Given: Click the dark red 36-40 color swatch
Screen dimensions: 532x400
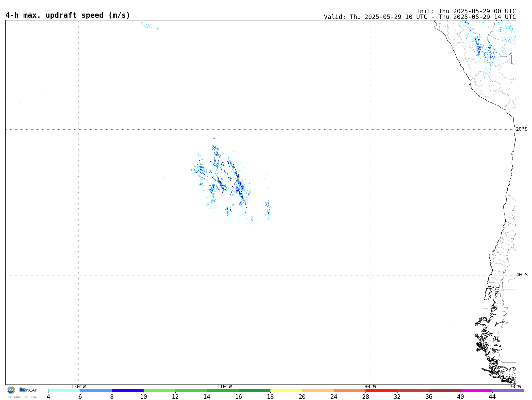Looking at the screenshot, I should 445,390.
